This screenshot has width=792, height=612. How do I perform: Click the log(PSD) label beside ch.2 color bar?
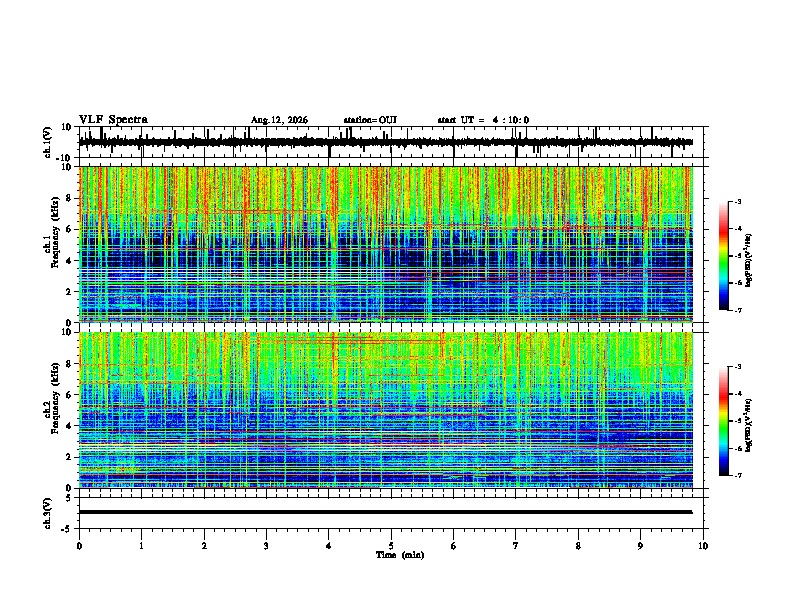point(749,425)
